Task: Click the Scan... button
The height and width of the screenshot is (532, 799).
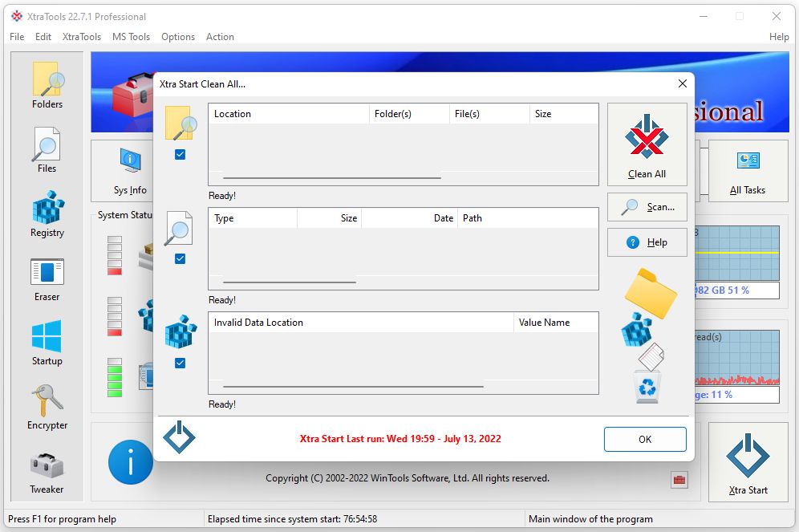Action: point(647,207)
